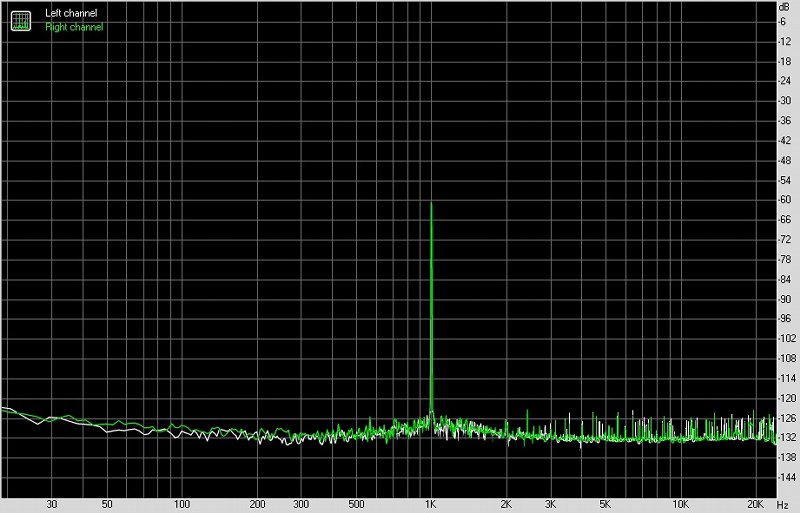Click the -144 dB axis label
Screen dimensions: 800x513
coord(787,477)
